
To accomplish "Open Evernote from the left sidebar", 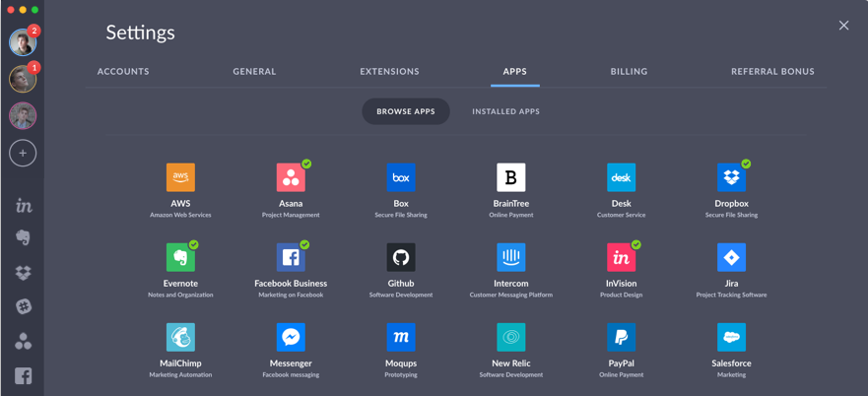I will 23,238.
